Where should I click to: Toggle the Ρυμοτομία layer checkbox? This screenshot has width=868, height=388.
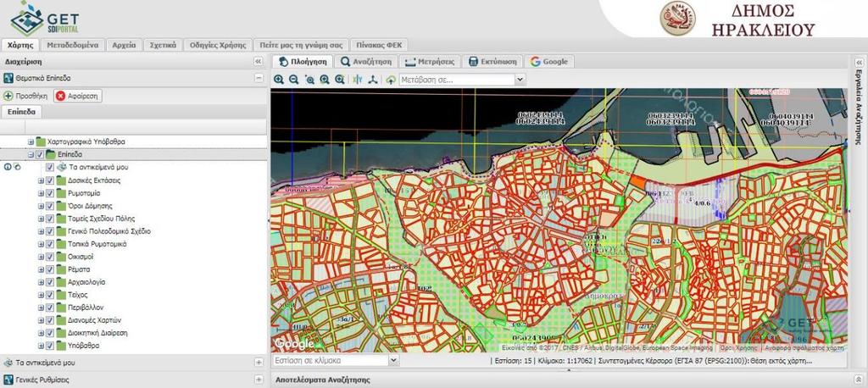click(x=50, y=192)
